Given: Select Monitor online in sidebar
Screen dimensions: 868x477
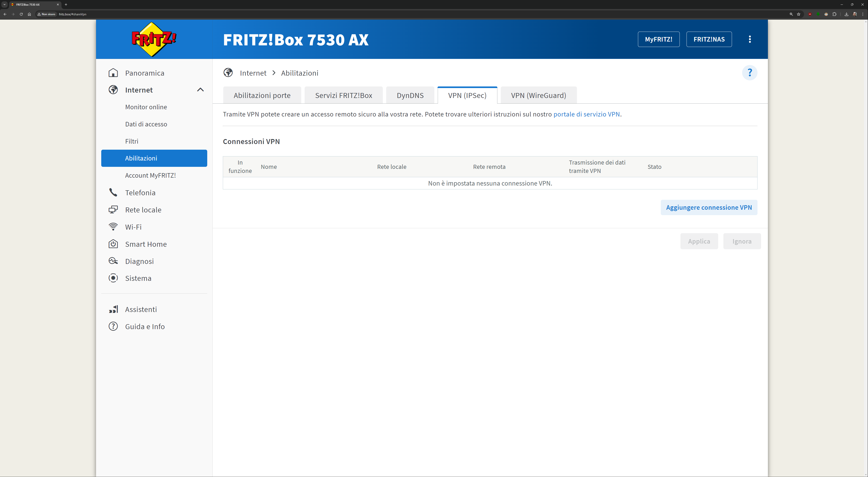Looking at the screenshot, I should pos(146,107).
